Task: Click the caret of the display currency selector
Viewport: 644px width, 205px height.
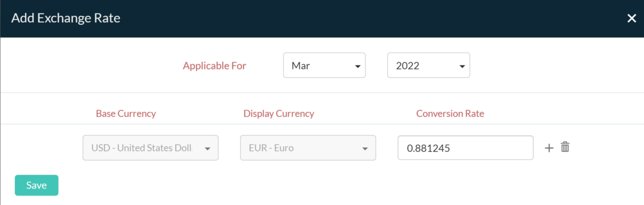Action: [x=365, y=149]
